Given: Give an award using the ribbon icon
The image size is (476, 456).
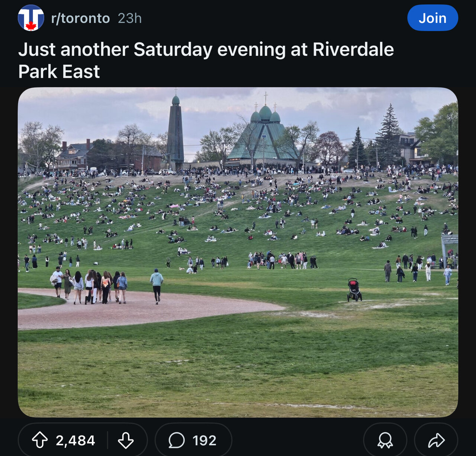Looking at the screenshot, I should pyautogui.click(x=385, y=440).
